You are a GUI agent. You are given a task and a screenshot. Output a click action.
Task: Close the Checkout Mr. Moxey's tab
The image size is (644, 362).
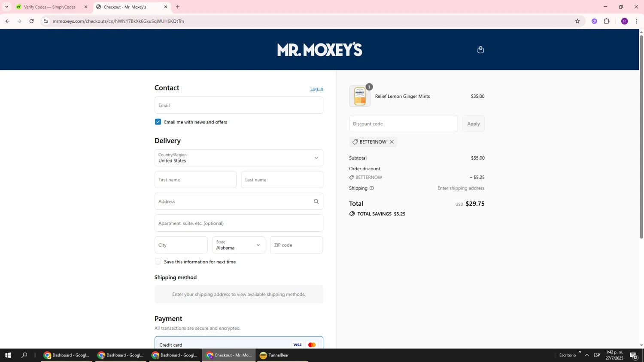click(166, 7)
